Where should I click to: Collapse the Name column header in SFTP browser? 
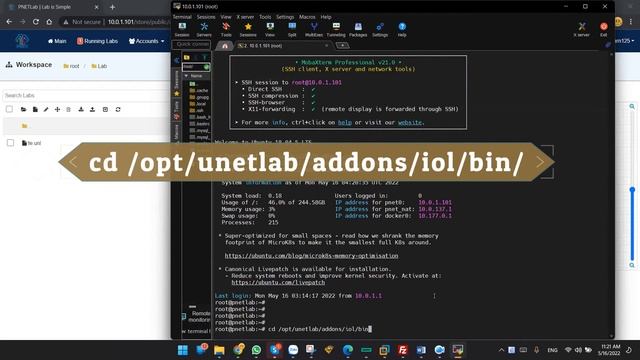196,76
